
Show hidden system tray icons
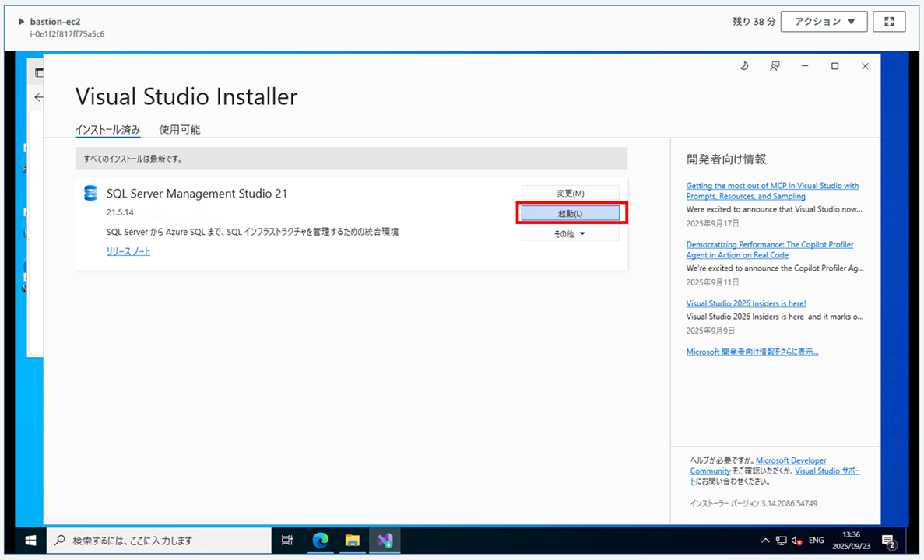765,540
